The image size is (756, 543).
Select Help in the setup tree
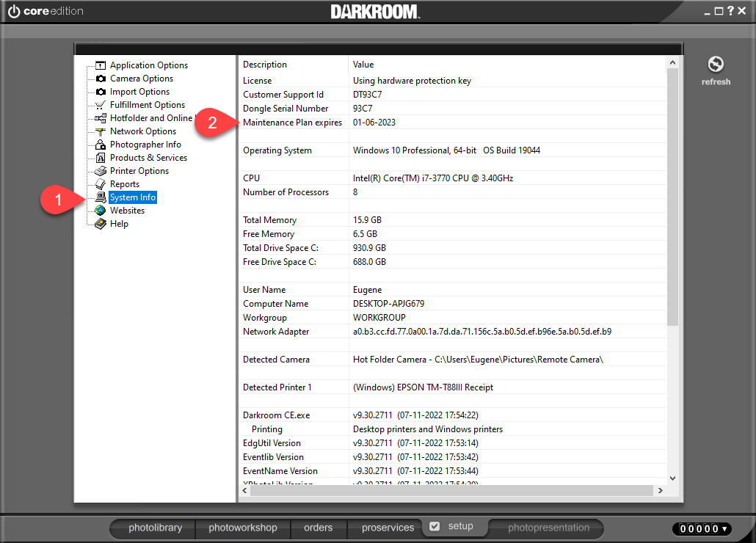119,224
